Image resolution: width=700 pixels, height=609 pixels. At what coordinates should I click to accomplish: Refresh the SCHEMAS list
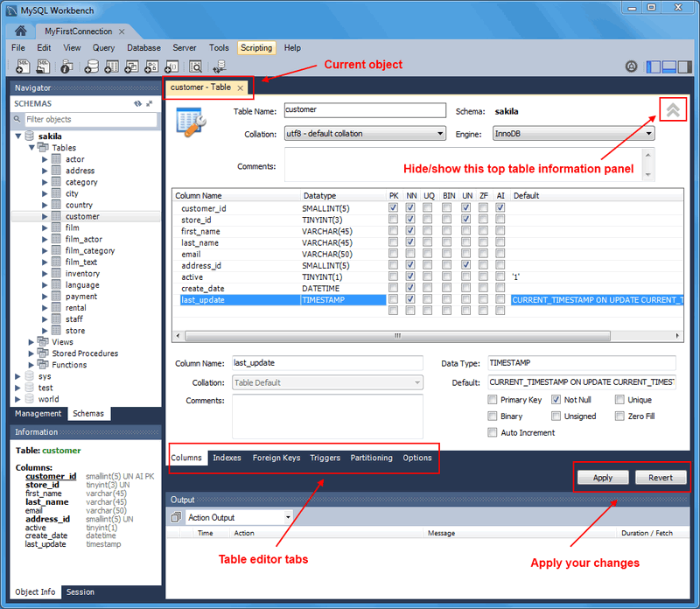(x=137, y=103)
